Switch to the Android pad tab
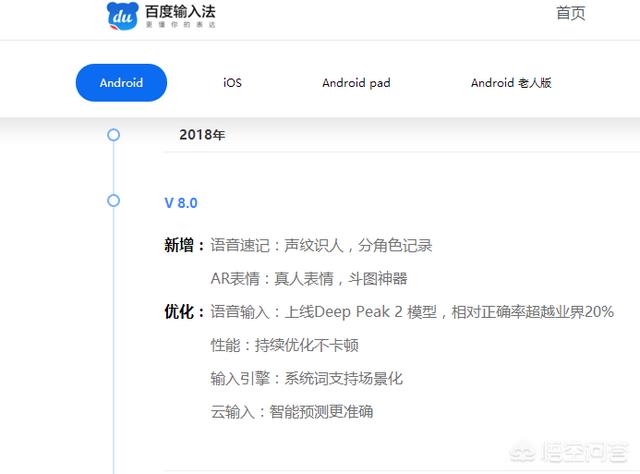 point(356,83)
